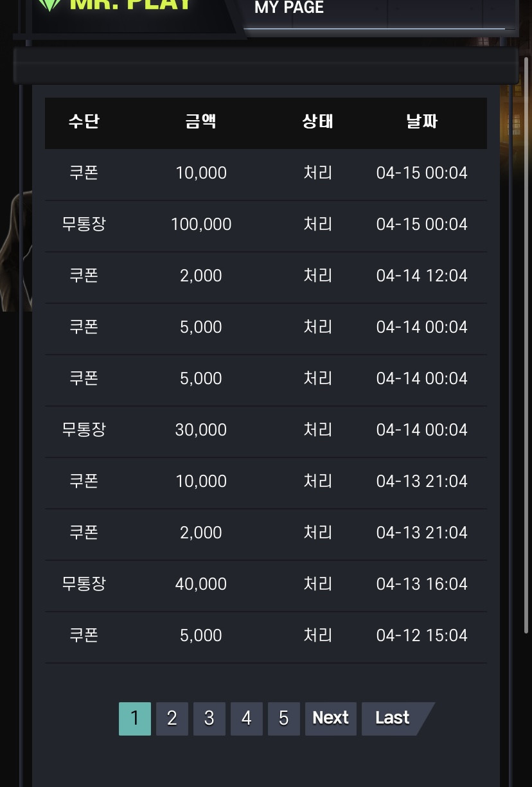The height and width of the screenshot is (787, 532).
Task: Go to pagination page 5
Action: 284,718
